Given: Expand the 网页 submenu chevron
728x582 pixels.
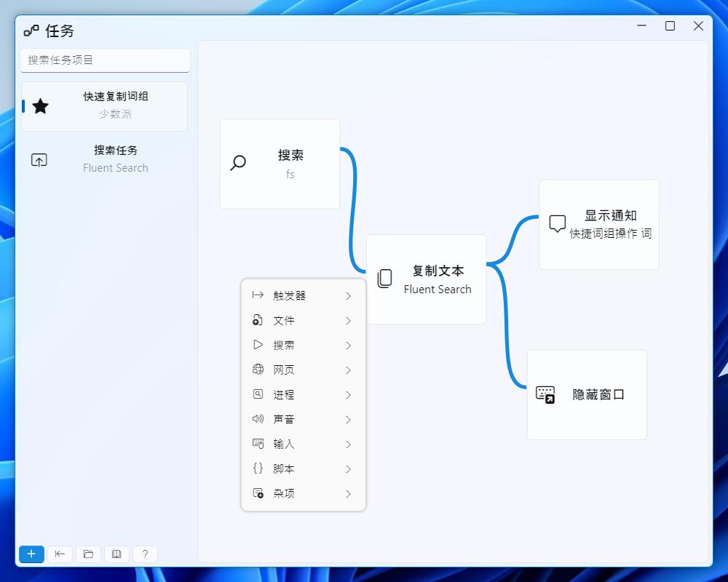Looking at the screenshot, I should coord(348,370).
